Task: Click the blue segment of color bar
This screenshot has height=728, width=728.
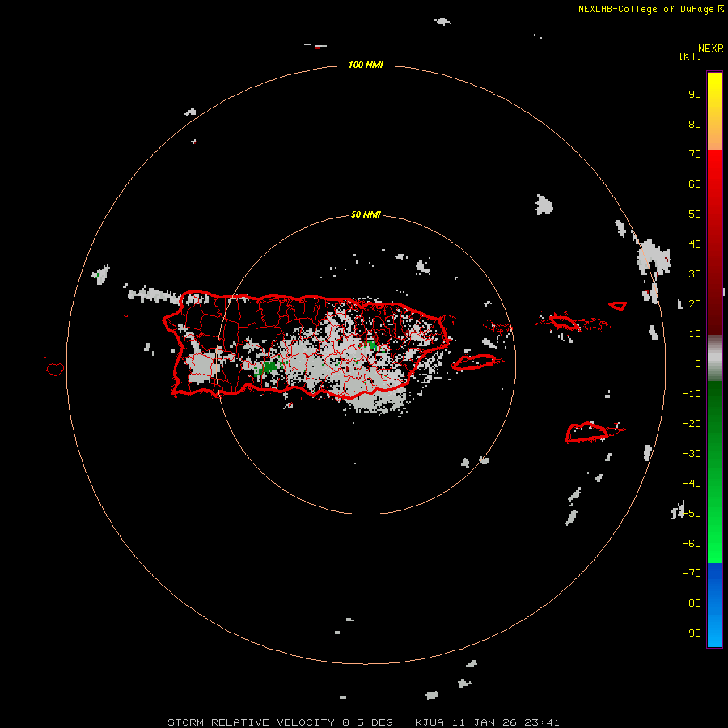Action: [714, 604]
